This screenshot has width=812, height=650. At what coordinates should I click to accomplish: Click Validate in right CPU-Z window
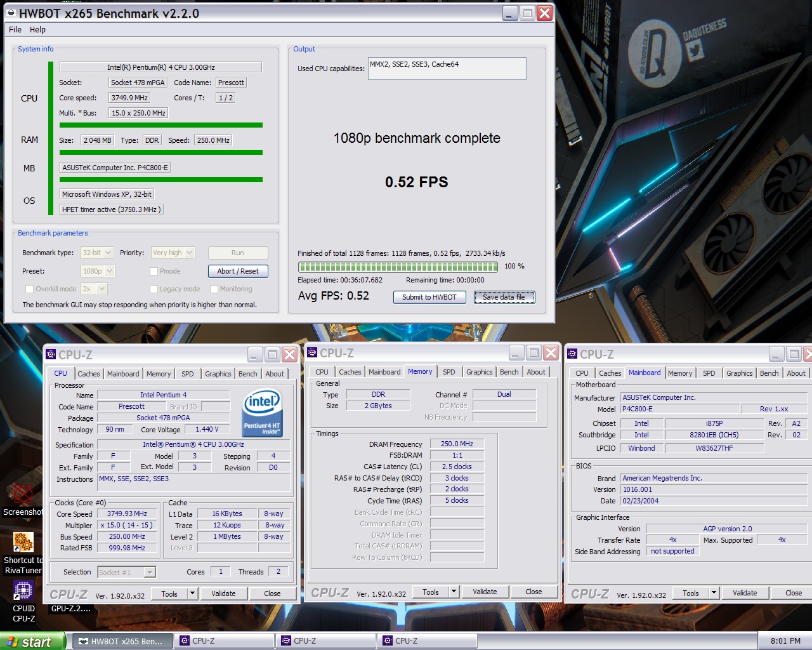click(x=745, y=593)
